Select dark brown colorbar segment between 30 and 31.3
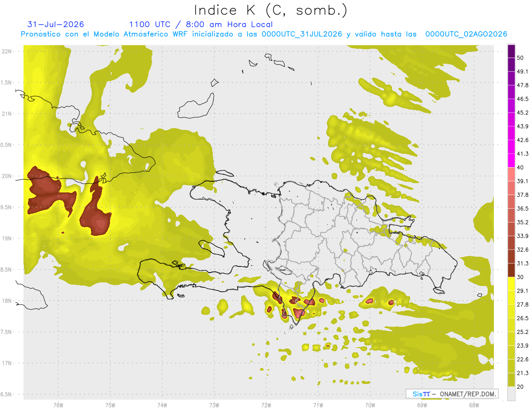The image size is (532, 411). point(511,270)
